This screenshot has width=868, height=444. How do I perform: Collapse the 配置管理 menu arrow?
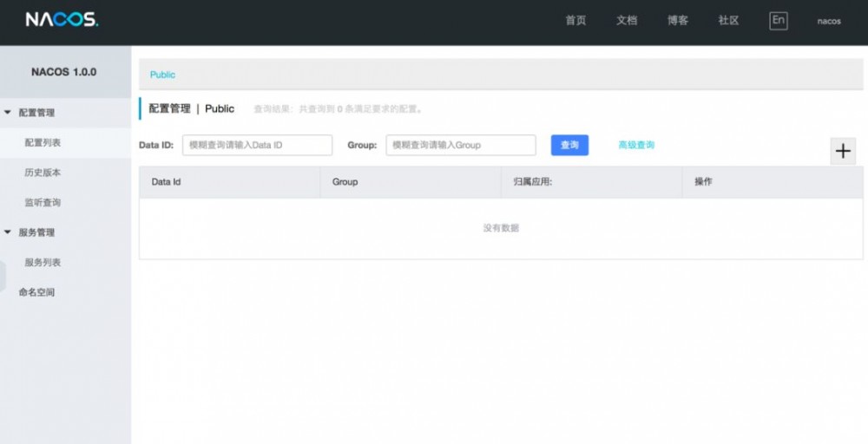click(x=8, y=112)
